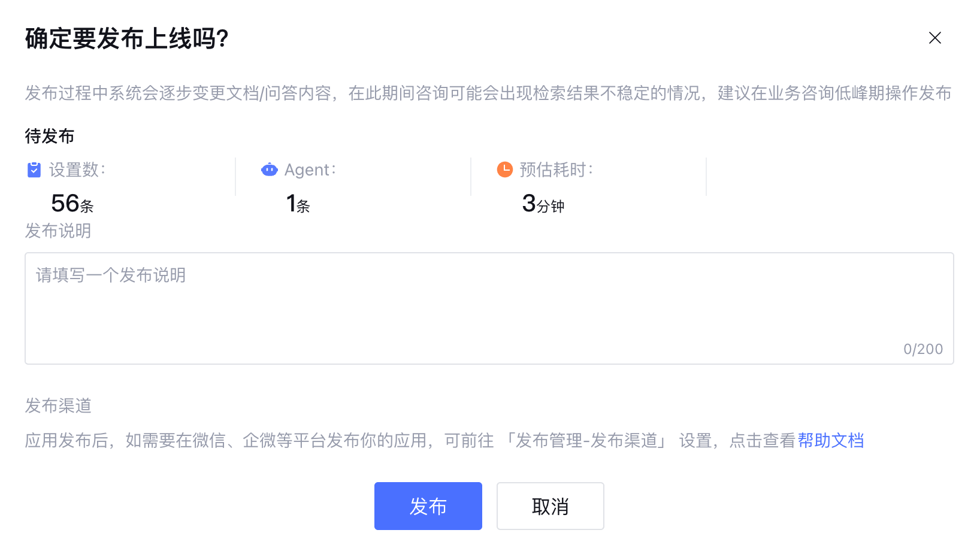
Task: Cancel publishing with the 取消 button
Action: click(x=550, y=506)
